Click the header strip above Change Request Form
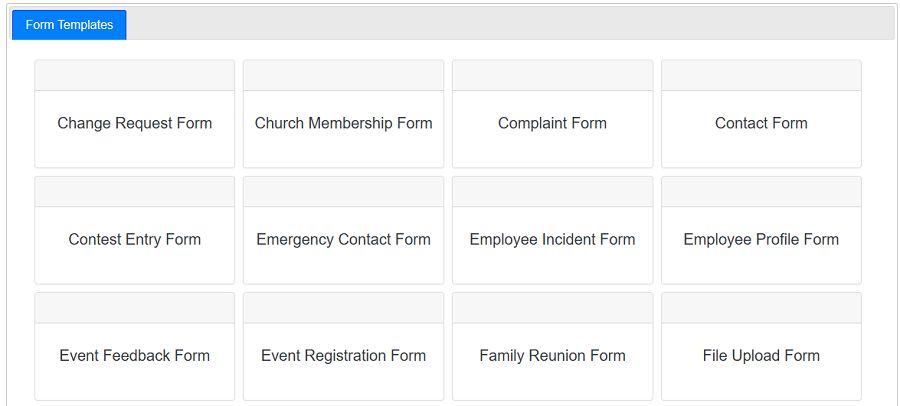Image resolution: width=900 pixels, height=406 pixels. click(135, 76)
